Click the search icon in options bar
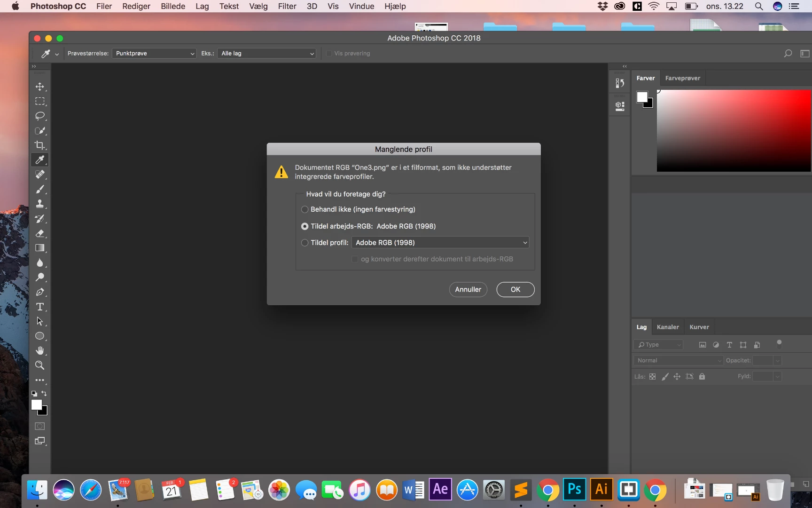Screen dimensions: 812x508 (x=788, y=53)
